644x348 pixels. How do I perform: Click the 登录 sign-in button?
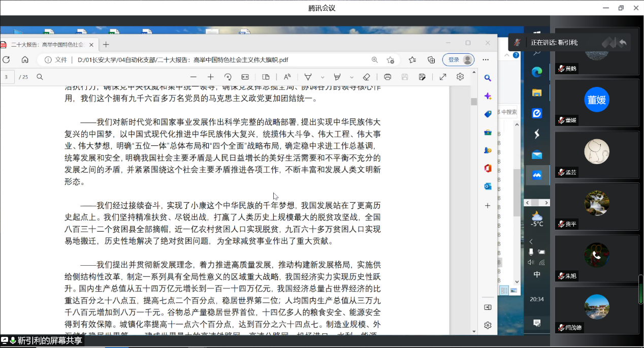click(458, 60)
